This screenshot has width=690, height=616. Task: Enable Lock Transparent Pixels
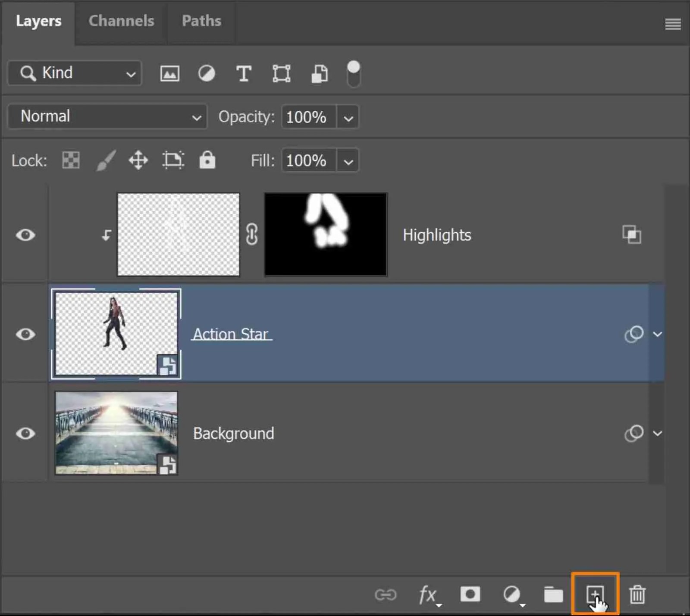coord(70,160)
